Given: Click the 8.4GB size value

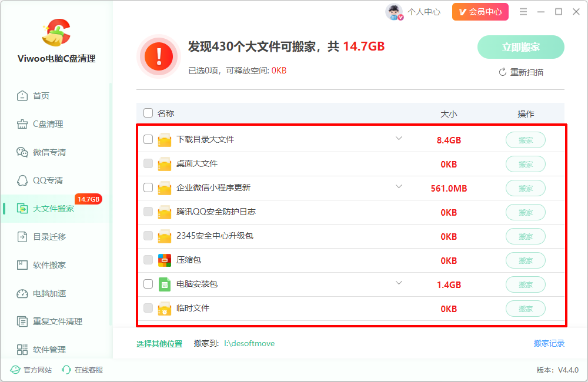Looking at the screenshot, I should coord(449,140).
